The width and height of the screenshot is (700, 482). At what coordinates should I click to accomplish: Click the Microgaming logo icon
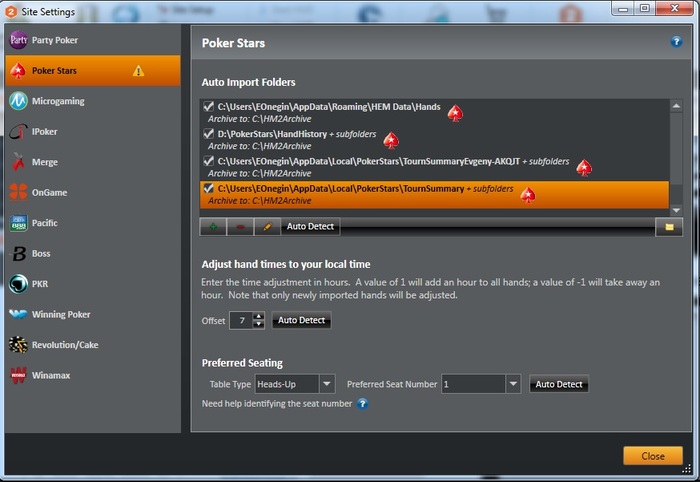pyautogui.click(x=18, y=101)
